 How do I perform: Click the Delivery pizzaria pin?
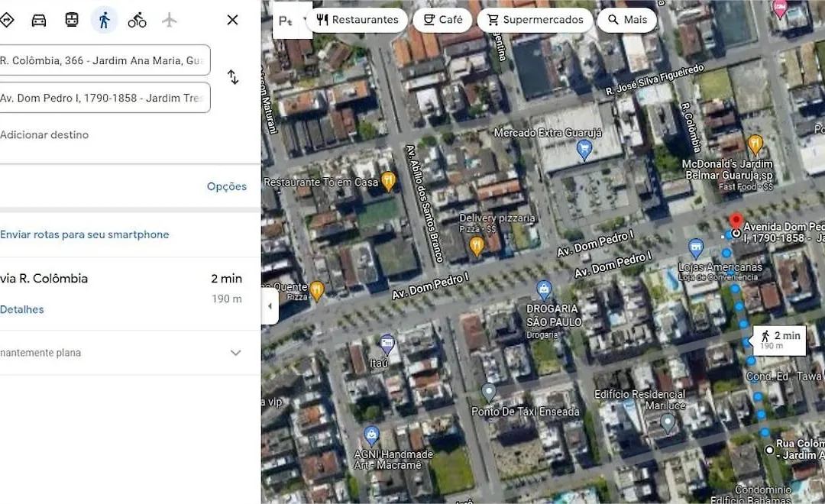tap(477, 246)
